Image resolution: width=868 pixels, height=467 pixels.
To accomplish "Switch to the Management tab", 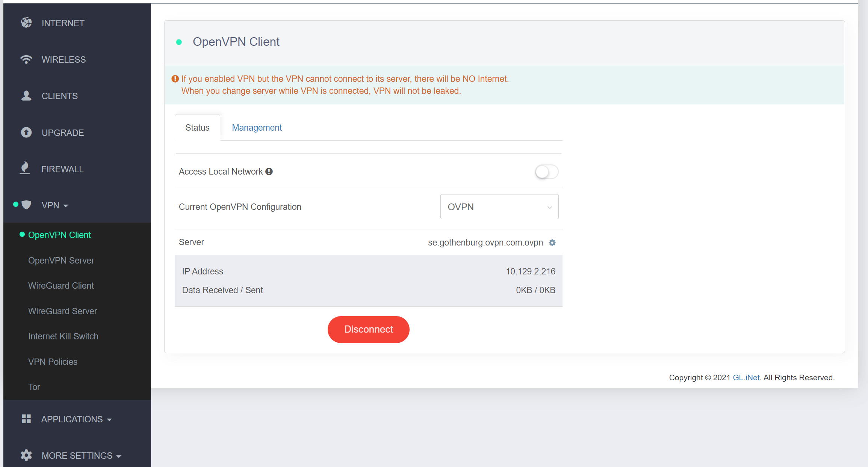I will (257, 128).
